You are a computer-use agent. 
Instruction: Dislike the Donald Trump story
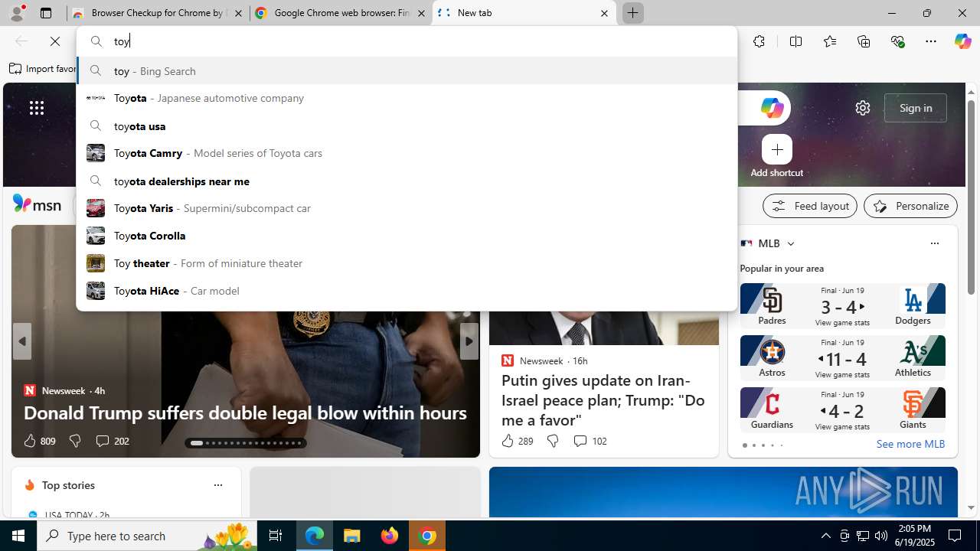click(74, 441)
